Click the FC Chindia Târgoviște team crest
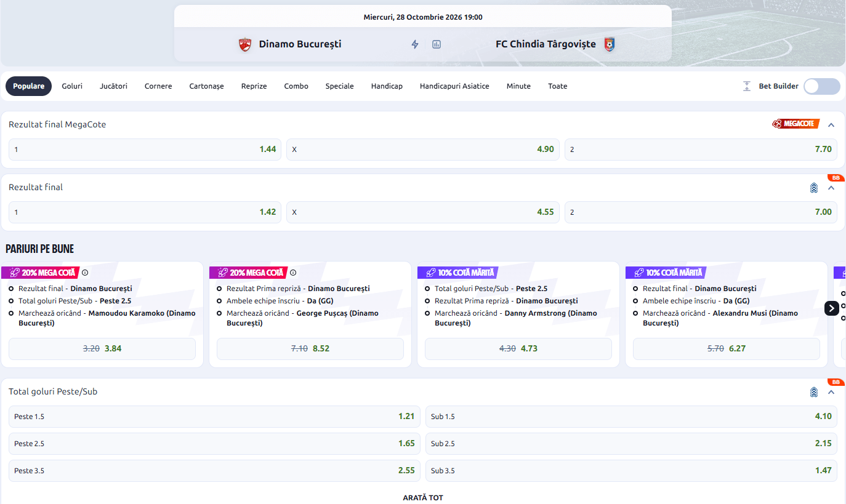Image resolution: width=846 pixels, height=504 pixels. click(609, 44)
